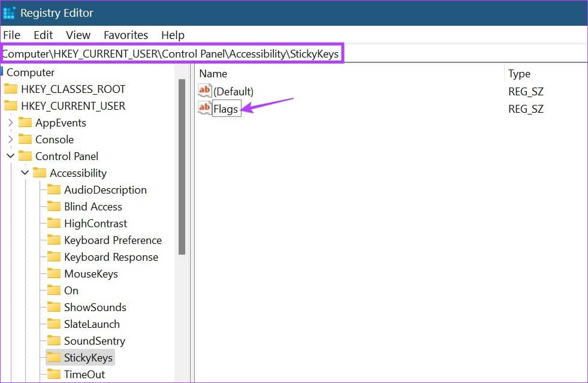Open the Favorites menu

pyautogui.click(x=125, y=35)
